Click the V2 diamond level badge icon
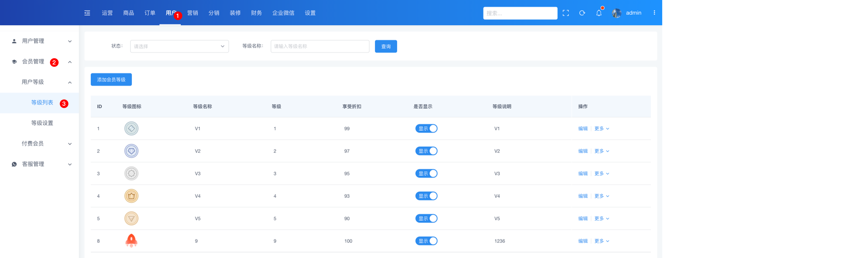This screenshot has width=868, height=258. pos(131,151)
